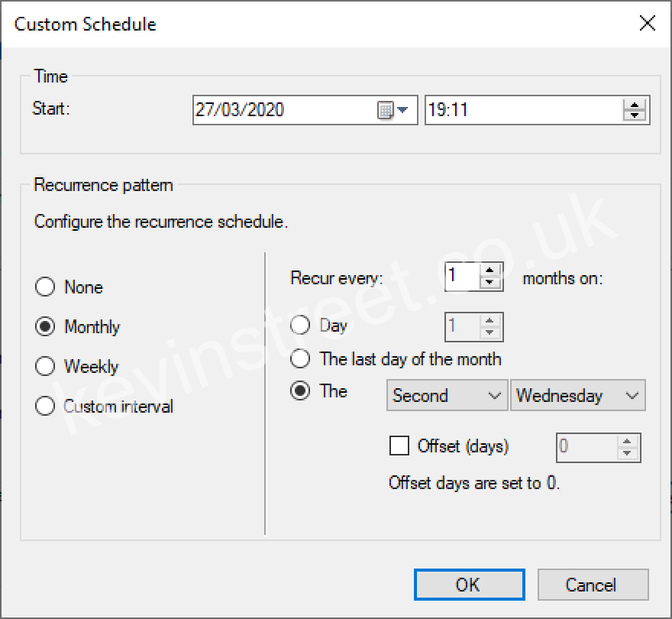The image size is (672, 619).
Task: Increase the Offset days spinner value
Action: tap(628, 442)
